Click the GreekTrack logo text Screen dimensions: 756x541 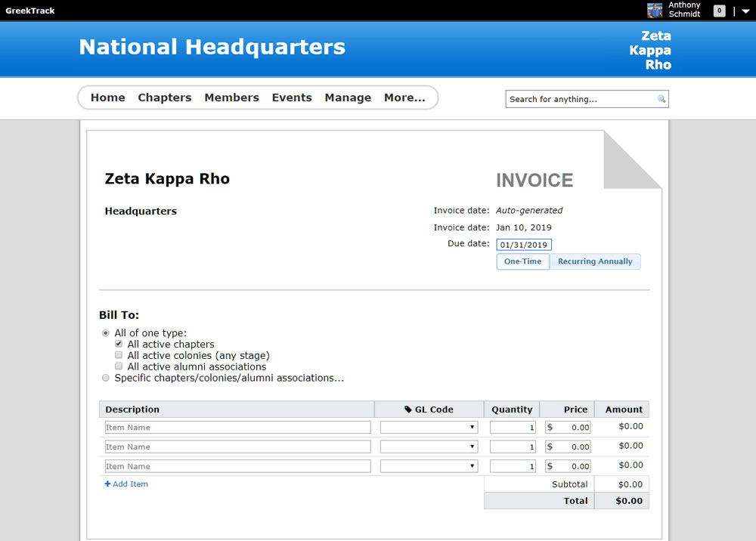[30, 11]
